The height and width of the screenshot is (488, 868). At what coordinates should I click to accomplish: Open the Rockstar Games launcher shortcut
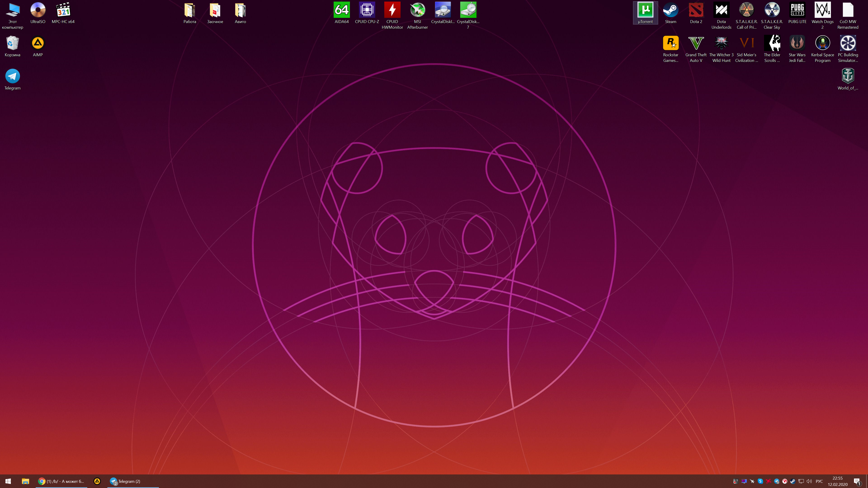(x=670, y=49)
